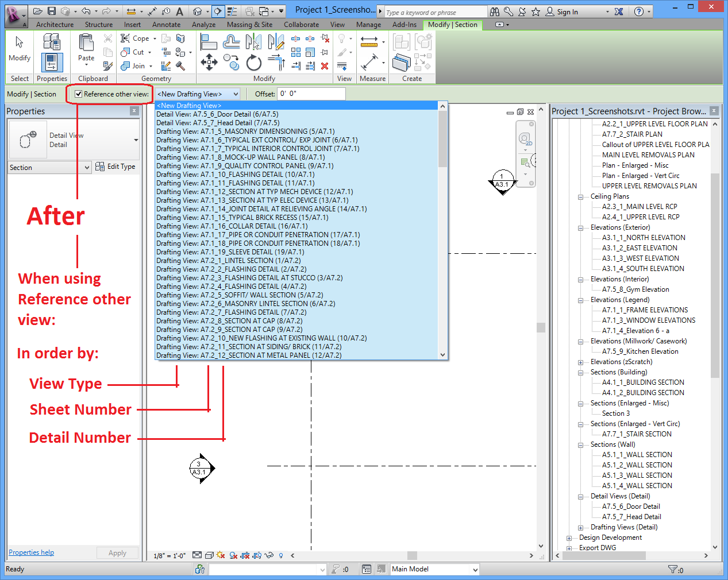
Task: Choose A7.1_10_FLASHING DETAIL from the drafting view list
Action: click(236, 175)
